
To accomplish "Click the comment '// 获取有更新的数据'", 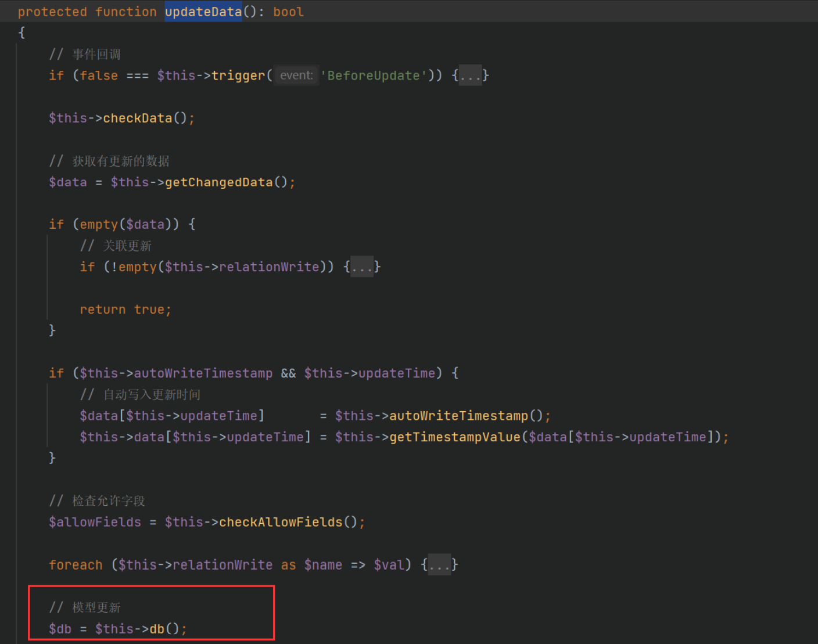I will click(x=109, y=161).
